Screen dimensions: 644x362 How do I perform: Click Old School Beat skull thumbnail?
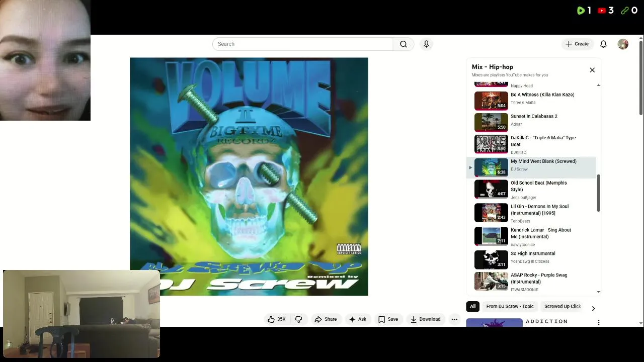(x=491, y=190)
